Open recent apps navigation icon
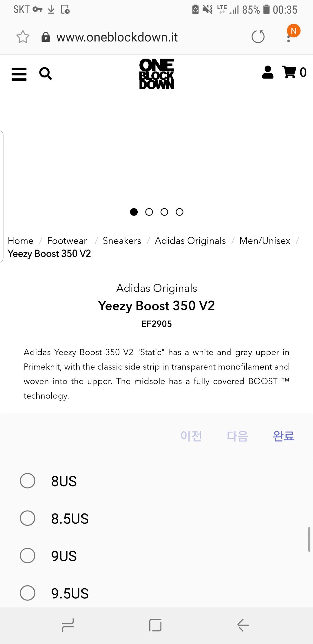The width and height of the screenshot is (313, 644). coord(68,625)
